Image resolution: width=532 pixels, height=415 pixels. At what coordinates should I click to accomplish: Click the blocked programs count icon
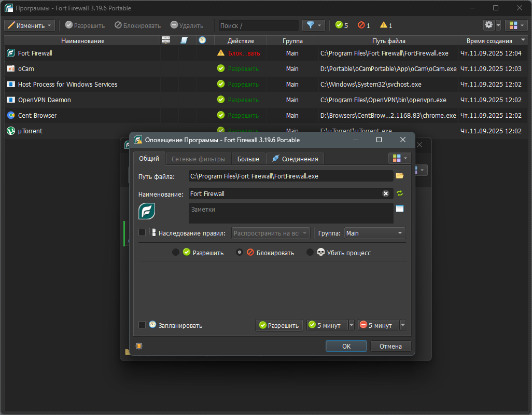tap(361, 25)
